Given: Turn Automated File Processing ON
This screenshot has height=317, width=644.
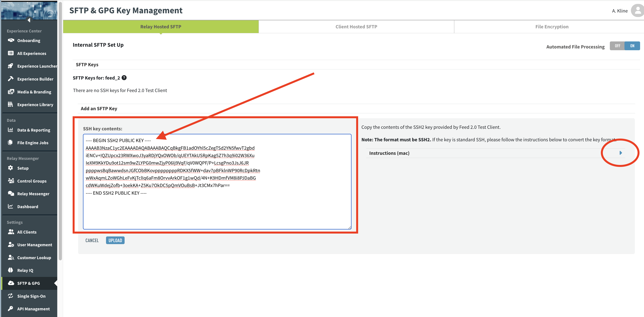Looking at the screenshot, I should pyautogui.click(x=632, y=46).
